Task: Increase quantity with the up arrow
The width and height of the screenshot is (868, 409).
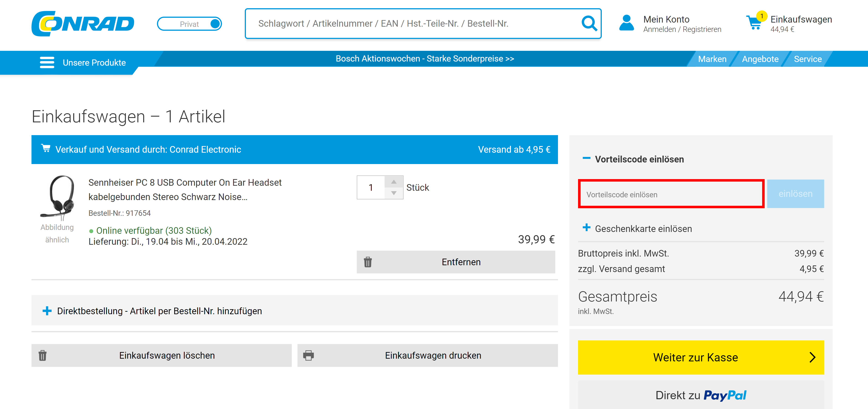Action: click(x=394, y=182)
